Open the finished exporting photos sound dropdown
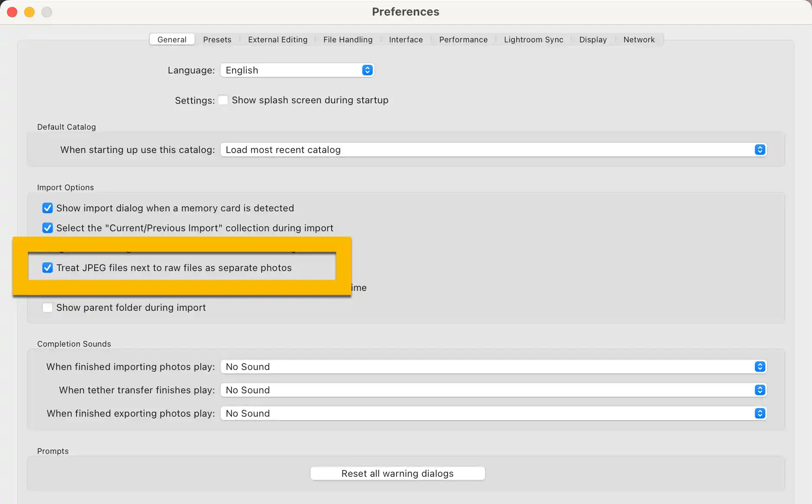The width and height of the screenshot is (812, 504). pos(493,413)
